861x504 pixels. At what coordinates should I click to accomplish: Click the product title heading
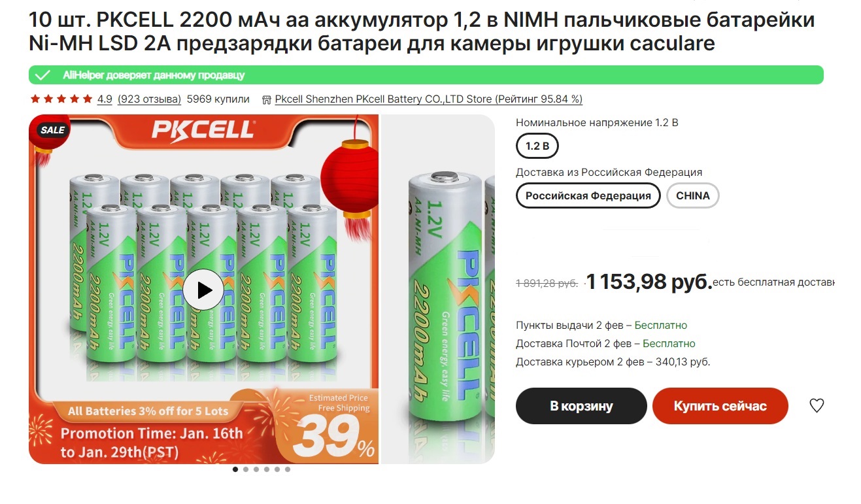pos(422,31)
